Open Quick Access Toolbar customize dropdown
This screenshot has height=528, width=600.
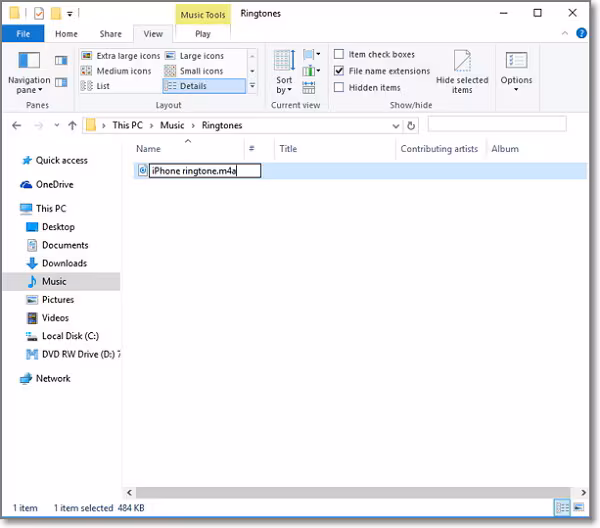coord(70,14)
